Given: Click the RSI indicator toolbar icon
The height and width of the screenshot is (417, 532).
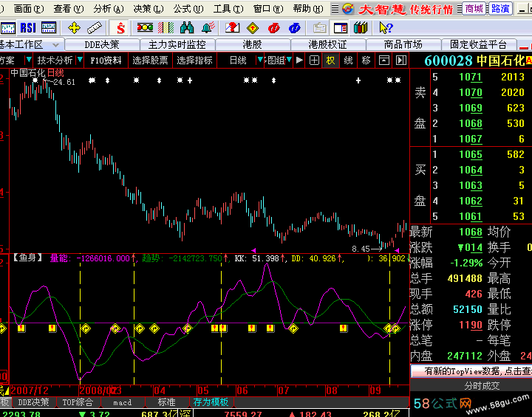Looking at the screenshot, I should [x=28, y=28].
